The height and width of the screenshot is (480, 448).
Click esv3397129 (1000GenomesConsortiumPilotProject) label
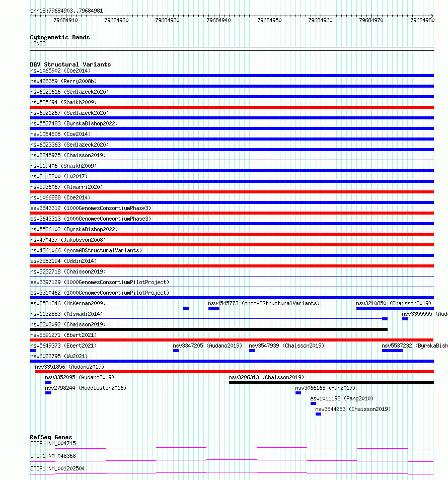coord(100,282)
